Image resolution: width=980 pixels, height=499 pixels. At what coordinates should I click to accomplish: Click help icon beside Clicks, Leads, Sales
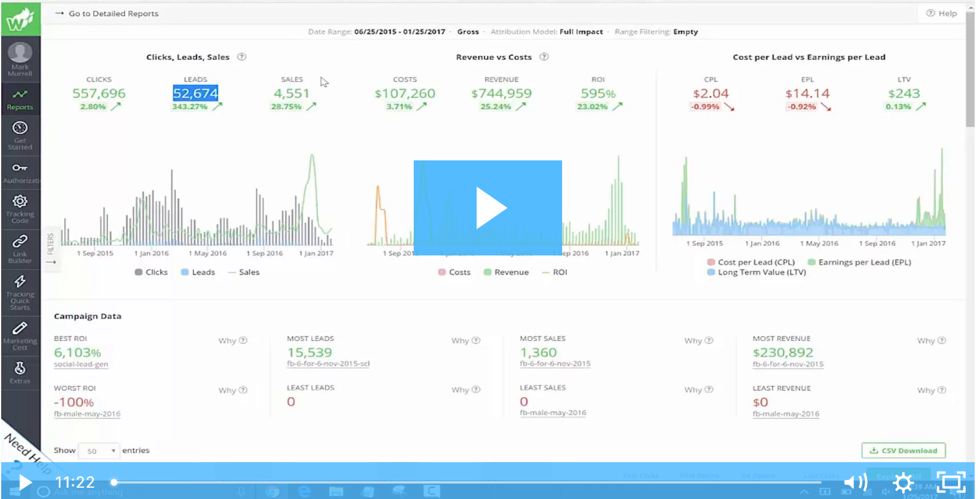click(x=242, y=57)
